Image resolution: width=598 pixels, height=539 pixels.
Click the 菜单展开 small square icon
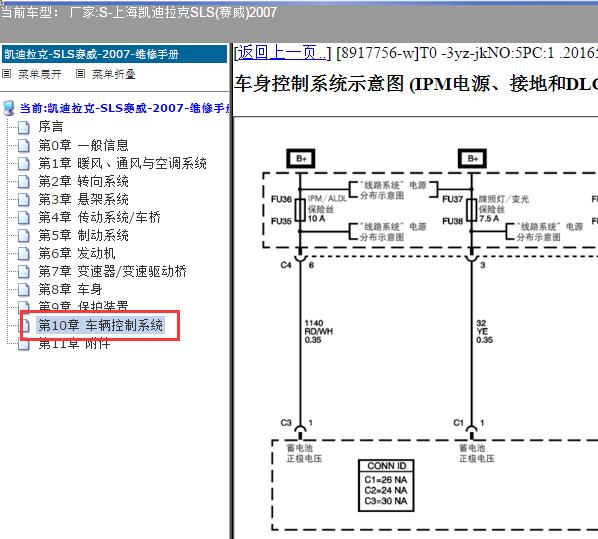pyautogui.click(x=6, y=74)
